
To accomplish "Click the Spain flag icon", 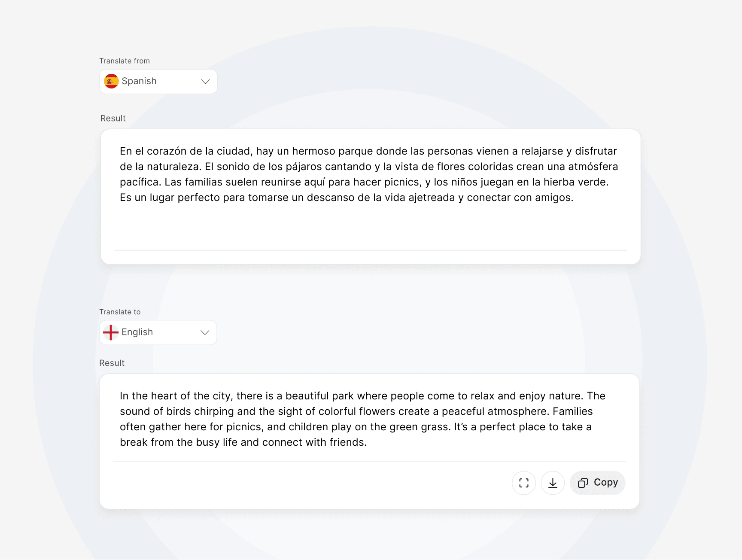I will [x=111, y=81].
